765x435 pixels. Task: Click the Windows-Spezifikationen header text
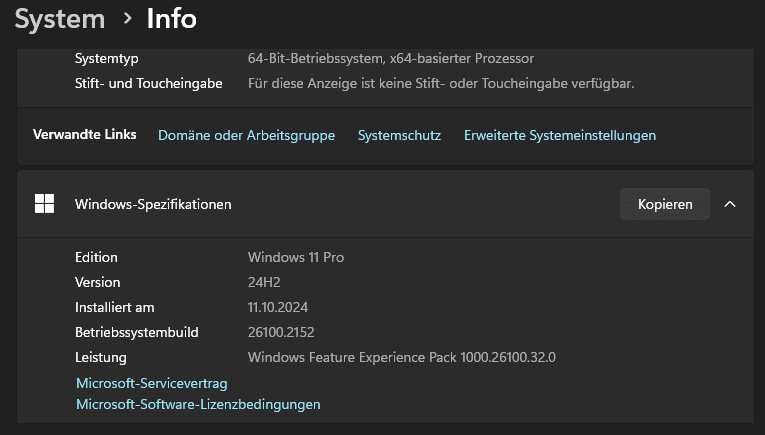pos(153,204)
